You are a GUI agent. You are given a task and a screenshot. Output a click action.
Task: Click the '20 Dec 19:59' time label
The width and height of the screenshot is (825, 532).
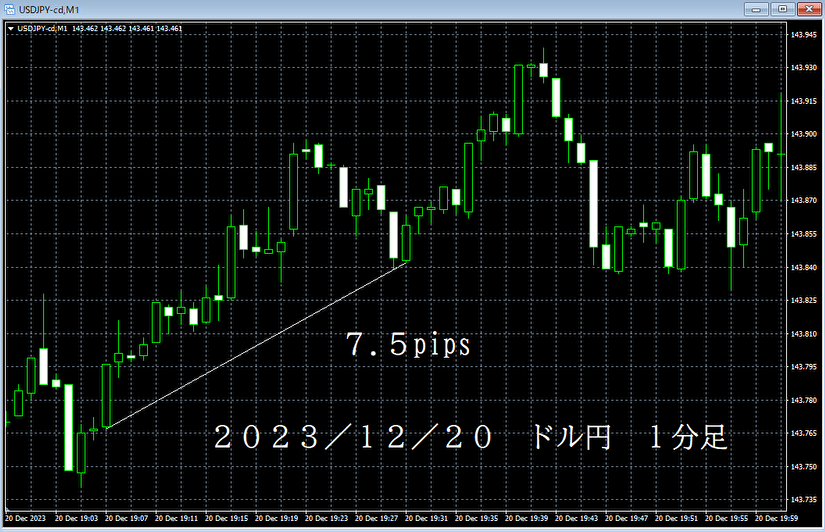(776, 518)
